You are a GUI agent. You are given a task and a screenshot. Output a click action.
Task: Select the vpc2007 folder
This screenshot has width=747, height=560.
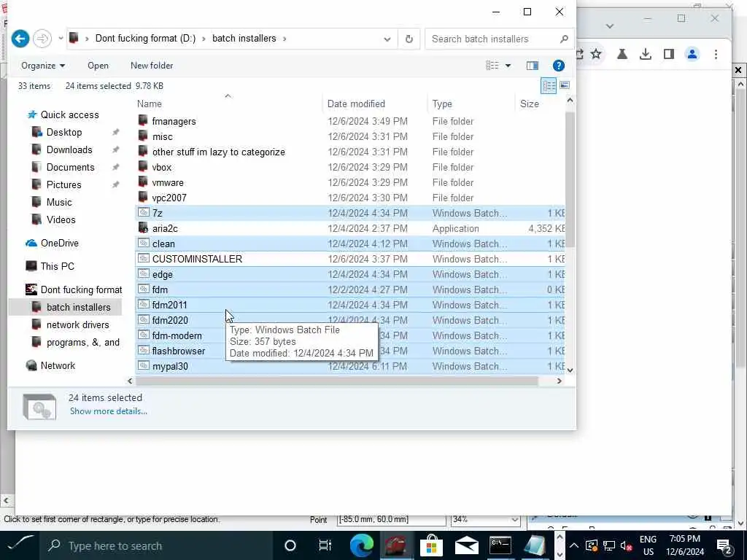(169, 198)
